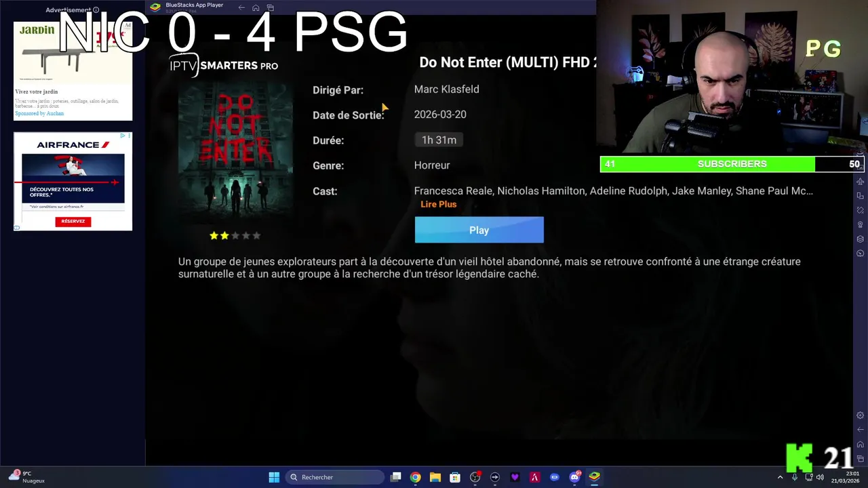868x488 pixels.
Task: Click the Advertisement info icon
Action: [96, 10]
